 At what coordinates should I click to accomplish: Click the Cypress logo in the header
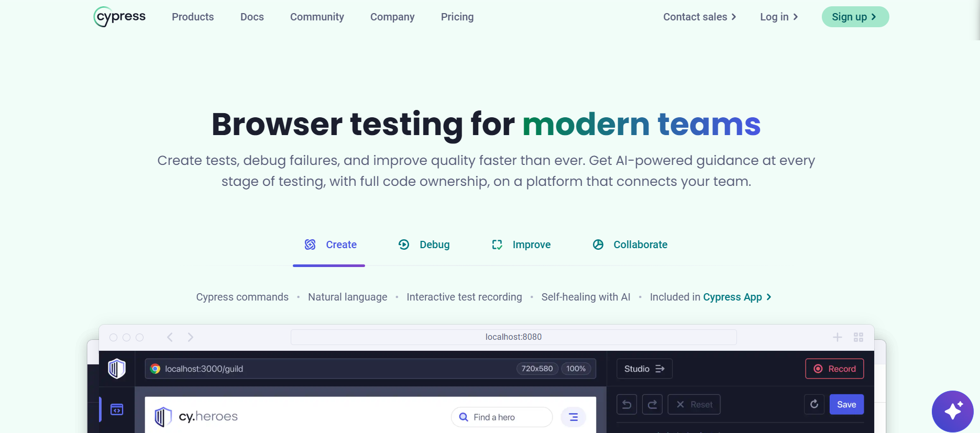[120, 17]
